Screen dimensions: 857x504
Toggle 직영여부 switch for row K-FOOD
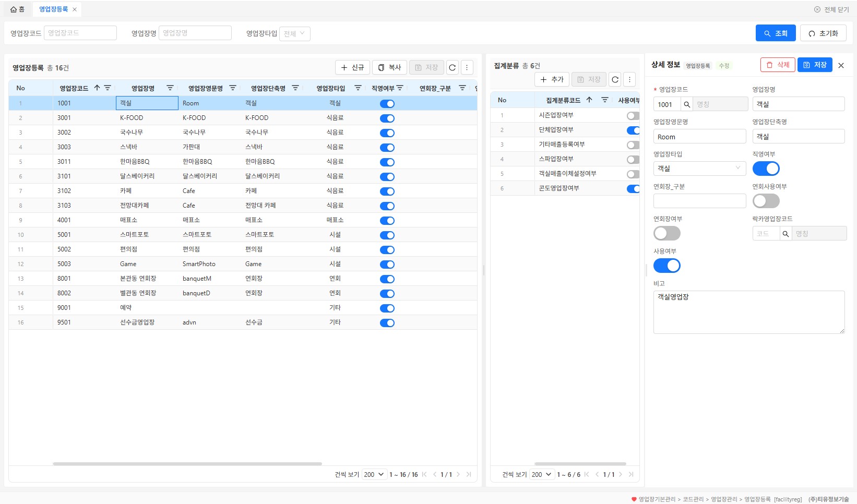click(x=387, y=118)
